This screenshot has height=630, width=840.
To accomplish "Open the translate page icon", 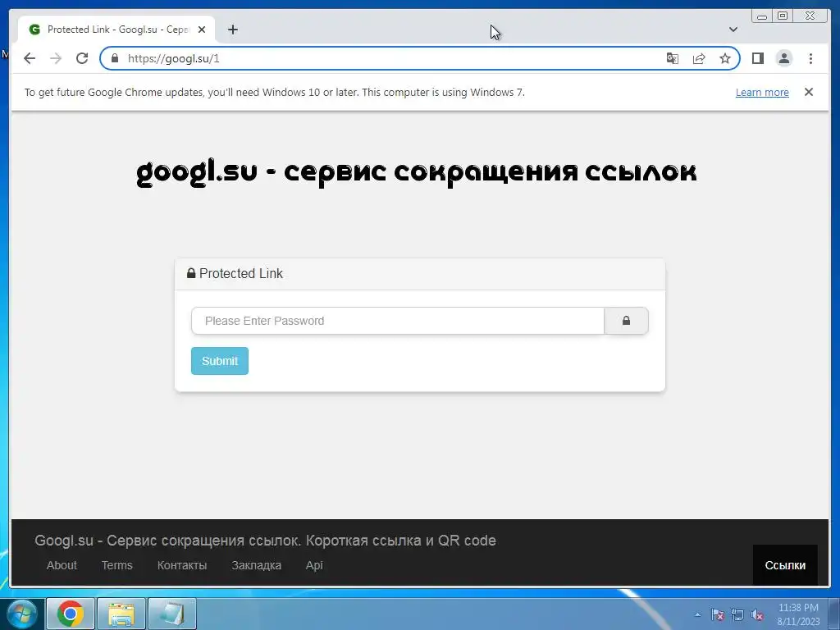I will click(x=673, y=58).
